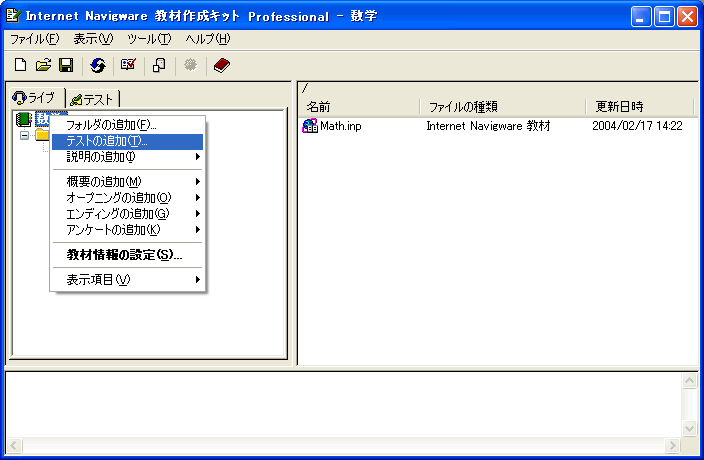Open the ファイル menu
704x460 pixels.
click(x=35, y=39)
